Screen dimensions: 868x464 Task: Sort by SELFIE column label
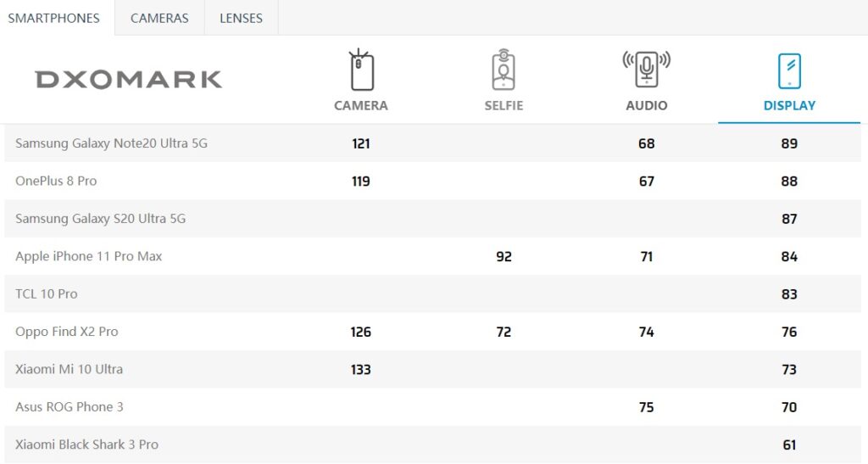(504, 106)
